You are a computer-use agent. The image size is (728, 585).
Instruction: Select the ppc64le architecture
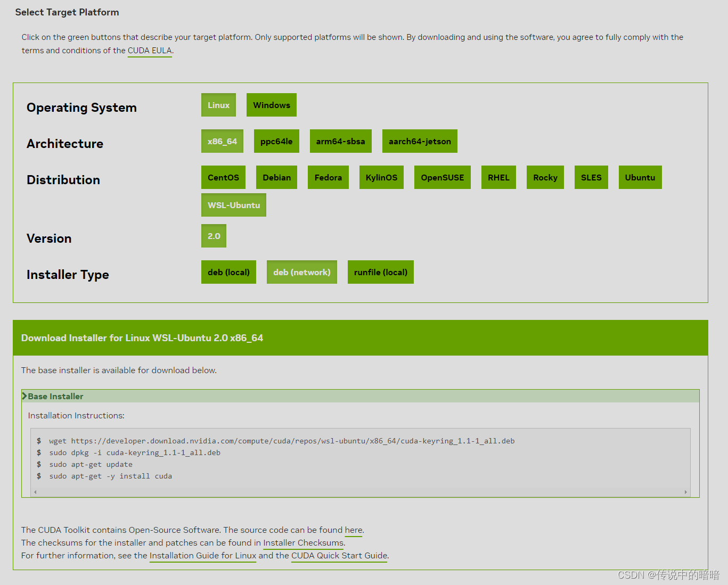pyautogui.click(x=276, y=141)
